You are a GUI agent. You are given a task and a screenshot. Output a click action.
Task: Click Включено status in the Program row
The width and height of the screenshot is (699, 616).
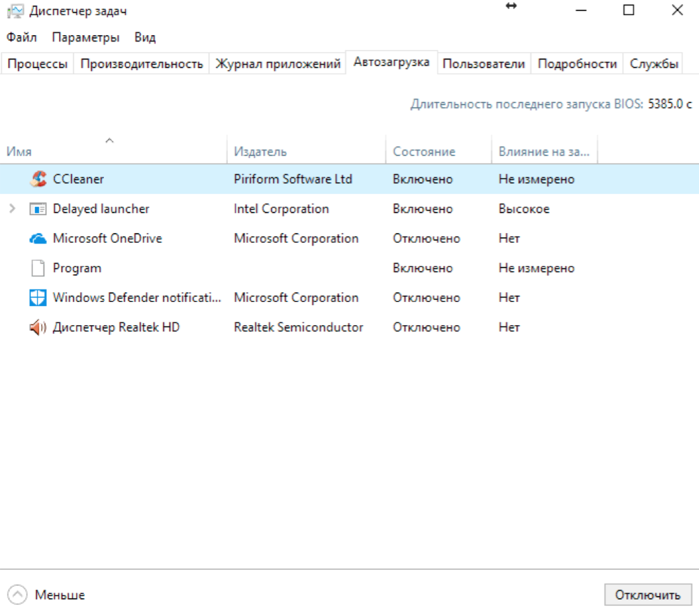[x=422, y=268]
